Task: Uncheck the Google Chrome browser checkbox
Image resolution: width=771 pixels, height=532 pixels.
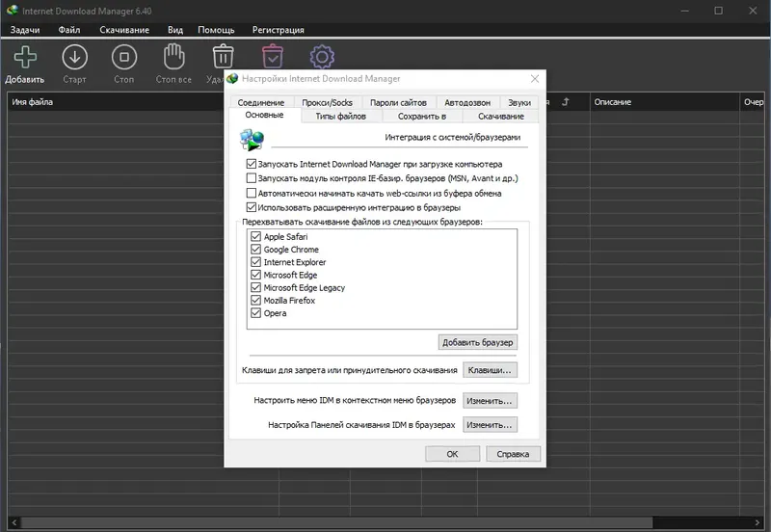Action: pos(255,250)
